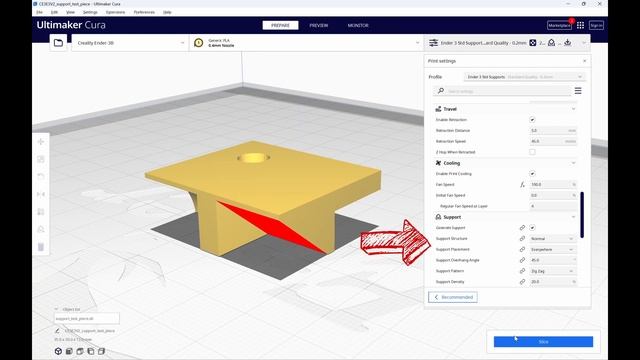Screen dimensions: 640x360
Task: Open the settings visibility hamburger menu
Action: click(578, 91)
